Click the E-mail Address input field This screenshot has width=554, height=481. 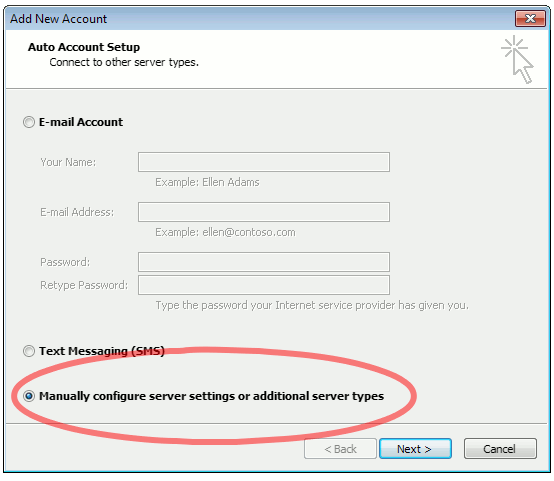264,212
